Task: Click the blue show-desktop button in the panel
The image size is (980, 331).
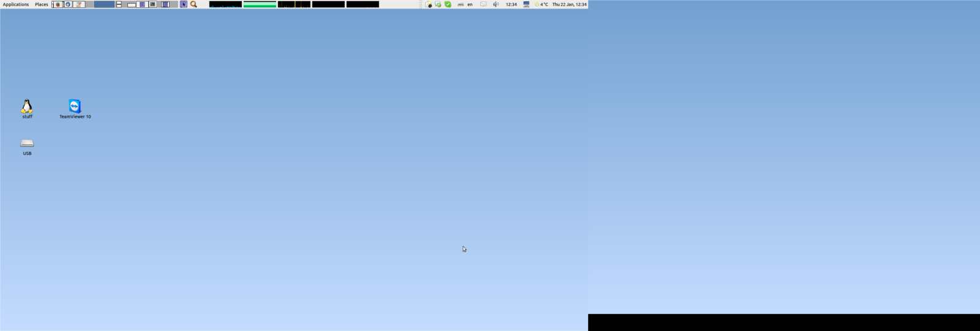Action: 104,4
